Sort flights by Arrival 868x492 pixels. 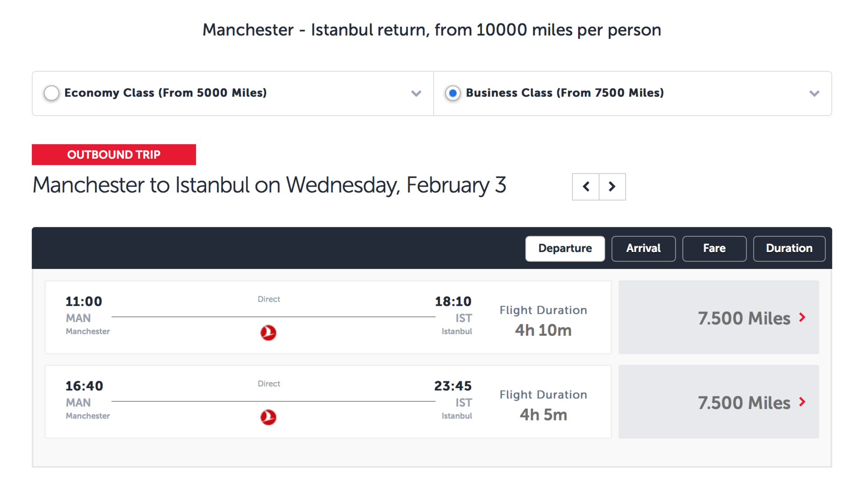click(643, 249)
